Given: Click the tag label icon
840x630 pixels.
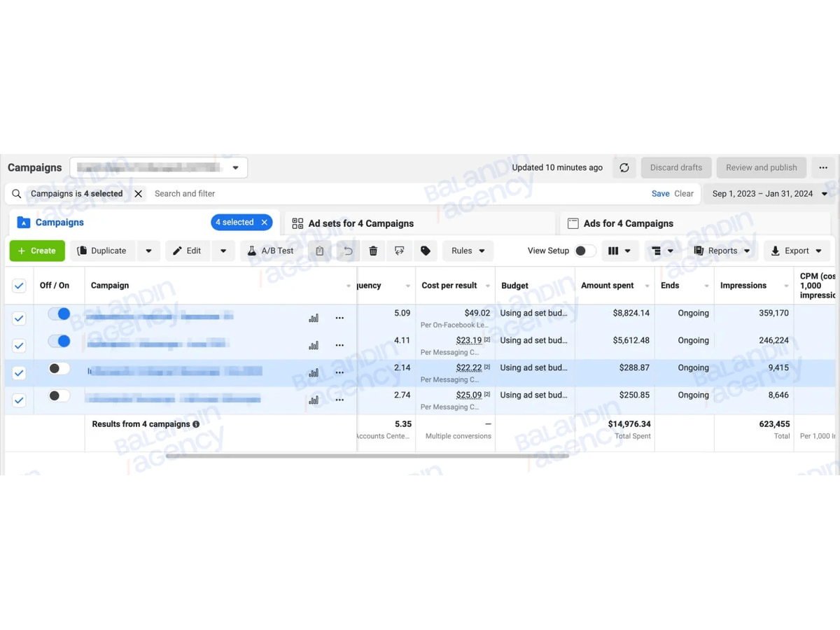Looking at the screenshot, I should point(426,251).
